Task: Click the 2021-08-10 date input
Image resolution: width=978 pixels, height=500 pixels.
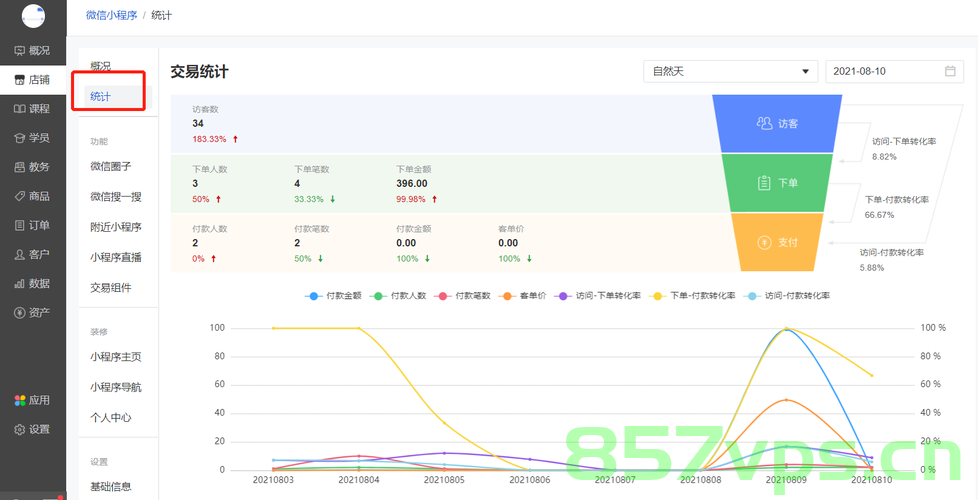Action: point(894,71)
